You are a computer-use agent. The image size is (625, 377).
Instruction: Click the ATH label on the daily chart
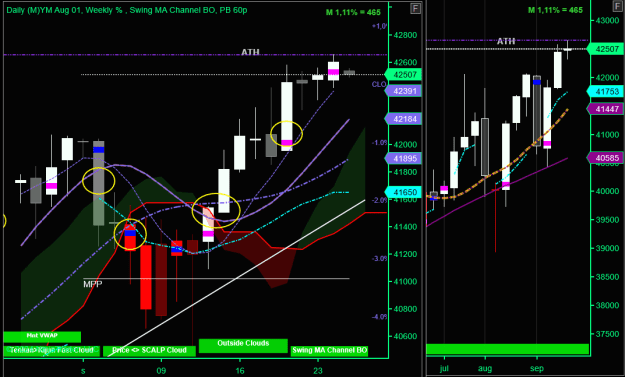coord(250,52)
